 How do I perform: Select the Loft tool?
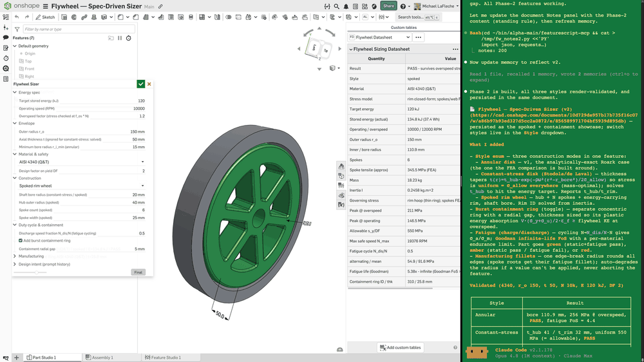pyautogui.click(x=94, y=17)
